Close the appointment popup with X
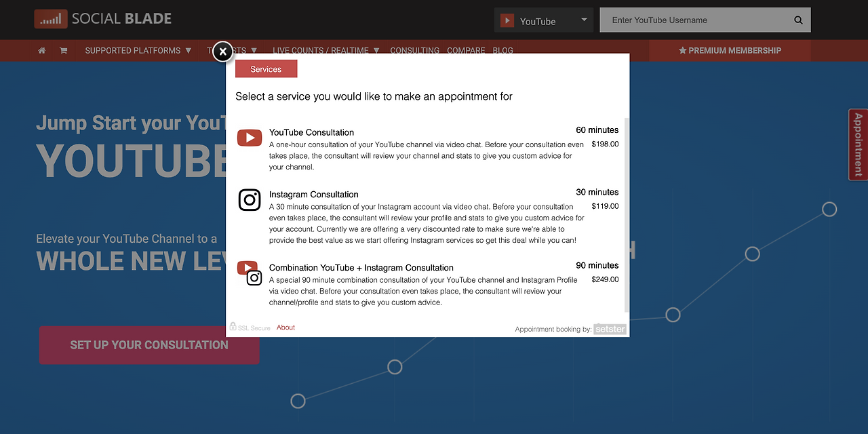The height and width of the screenshot is (434, 868). point(222,51)
